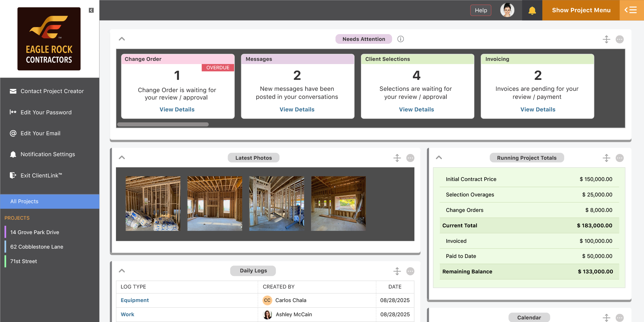Click the Exit ClientLink door icon

point(13,175)
